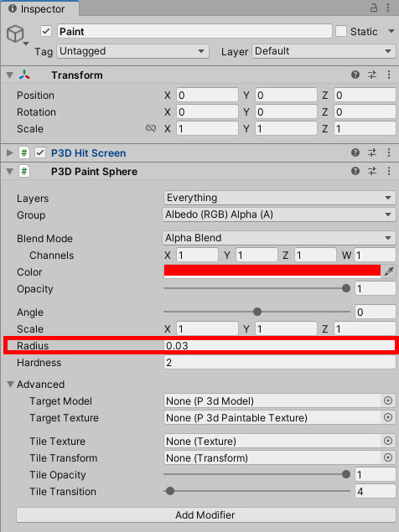Image resolution: width=399 pixels, height=532 pixels.
Task: Click Channels W value field
Action: point(375,255)
